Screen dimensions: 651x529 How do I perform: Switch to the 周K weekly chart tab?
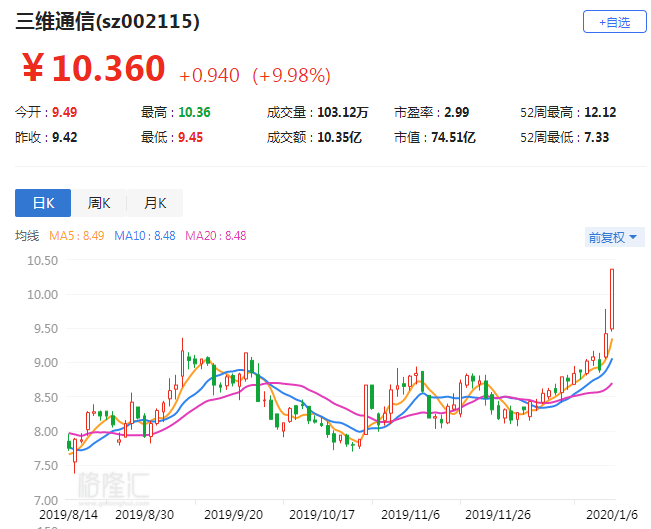(x=99, y=203)
